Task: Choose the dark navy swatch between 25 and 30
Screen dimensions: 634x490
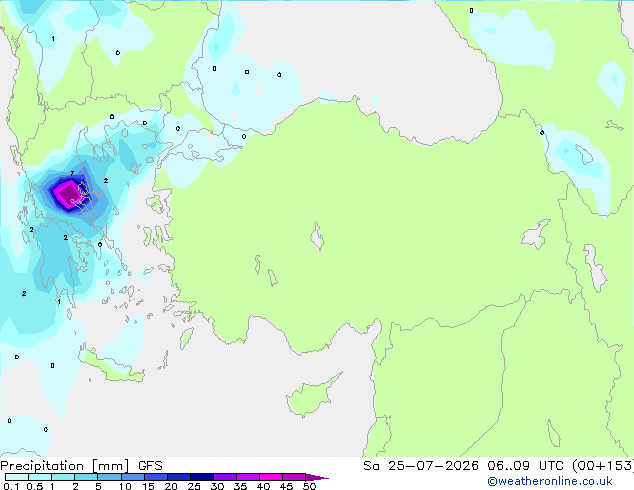Action: point(201,477)
